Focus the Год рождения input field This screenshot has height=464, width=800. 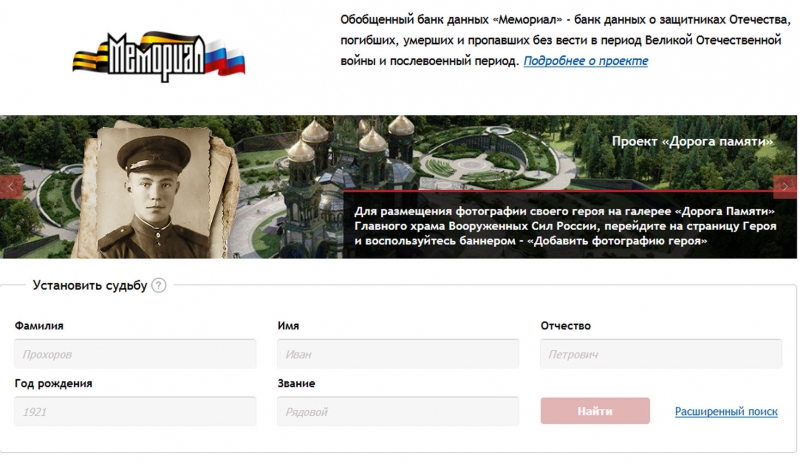click(x=135, y=411)
